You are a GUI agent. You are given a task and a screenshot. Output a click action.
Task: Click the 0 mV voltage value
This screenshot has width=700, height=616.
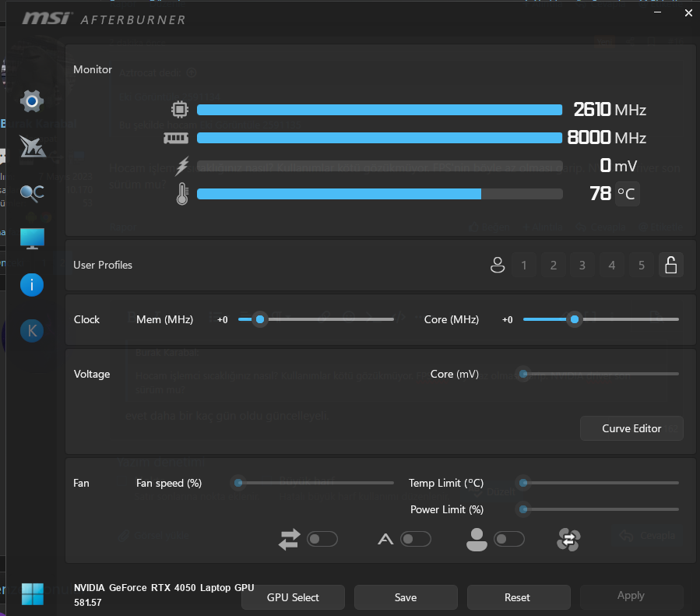pos(618,166)
